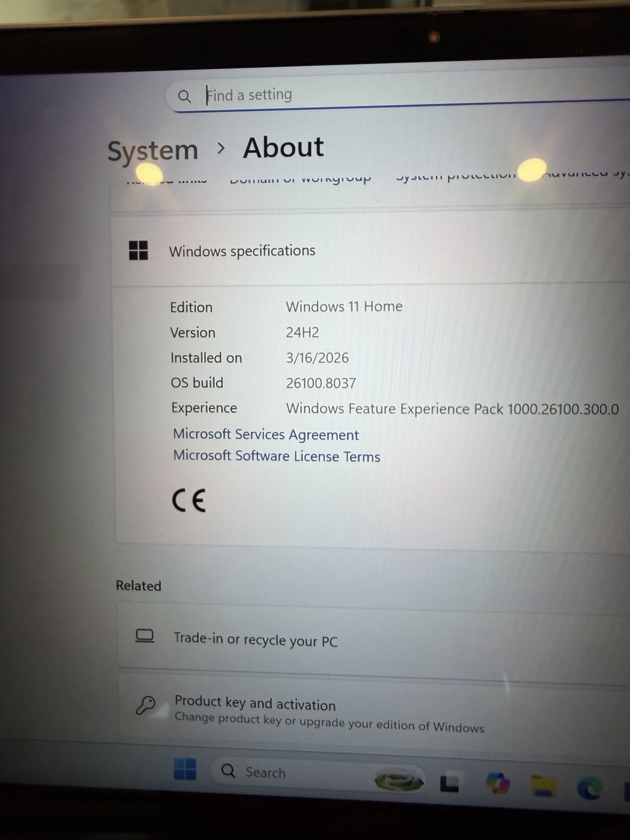
Task: Click the Windows logo beside Windows specifications
Action: coord(139,250)
